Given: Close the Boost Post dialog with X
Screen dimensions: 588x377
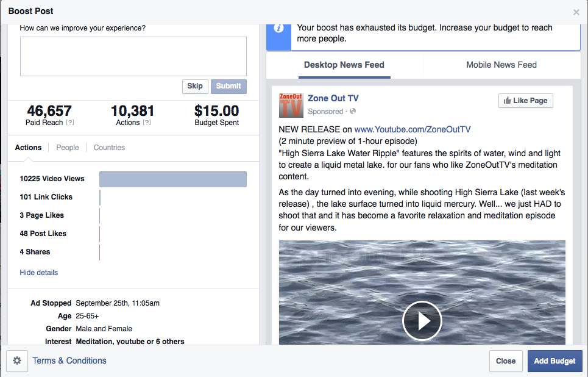Looking at the screenshot, I should click(x=576, y=12).
